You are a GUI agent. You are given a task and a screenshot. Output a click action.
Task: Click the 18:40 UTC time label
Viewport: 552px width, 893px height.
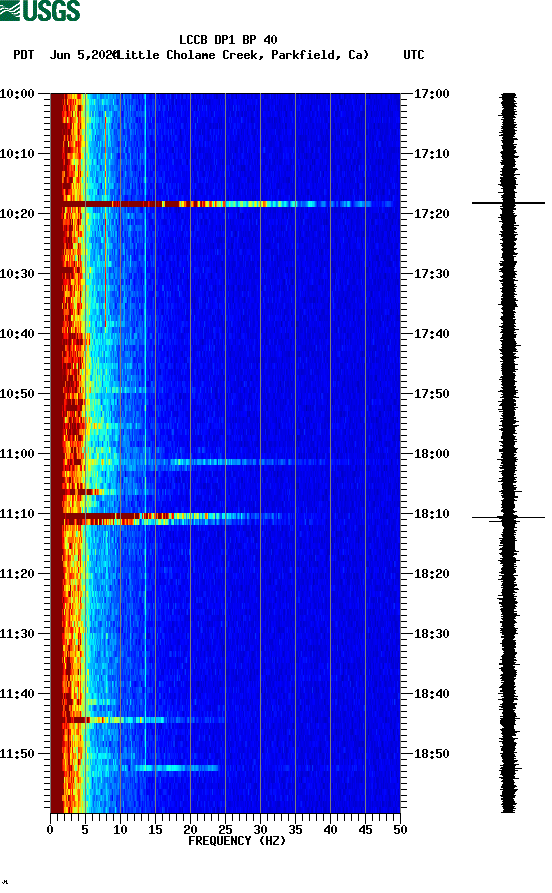pyautogui.click(x=432, y=694)
